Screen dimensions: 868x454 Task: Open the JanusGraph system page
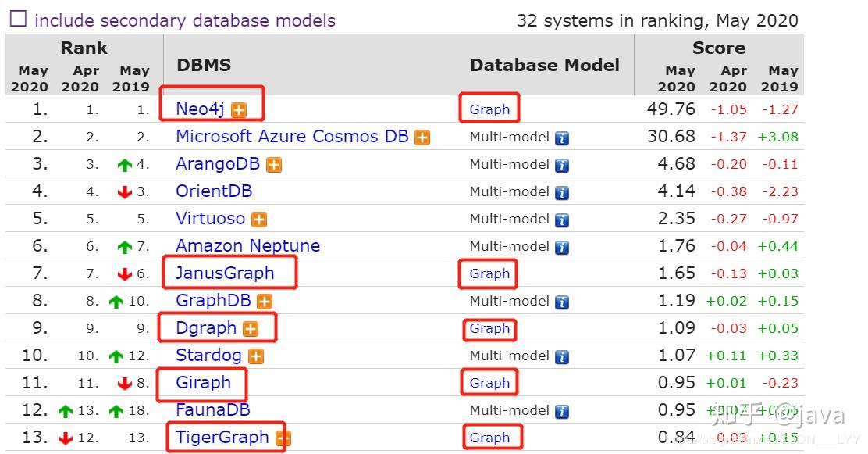coord(225,273)
